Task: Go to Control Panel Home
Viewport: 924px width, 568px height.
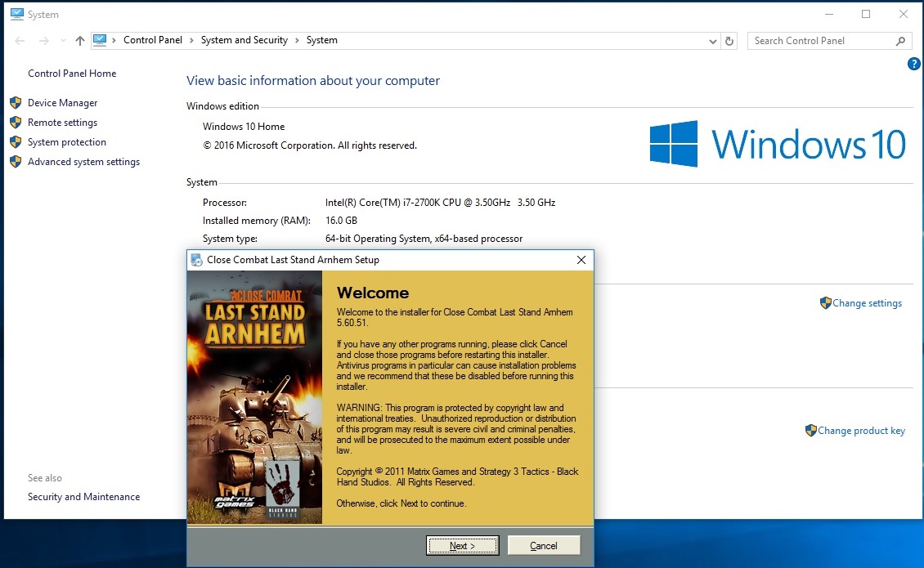Action: [x=72, y=73]
